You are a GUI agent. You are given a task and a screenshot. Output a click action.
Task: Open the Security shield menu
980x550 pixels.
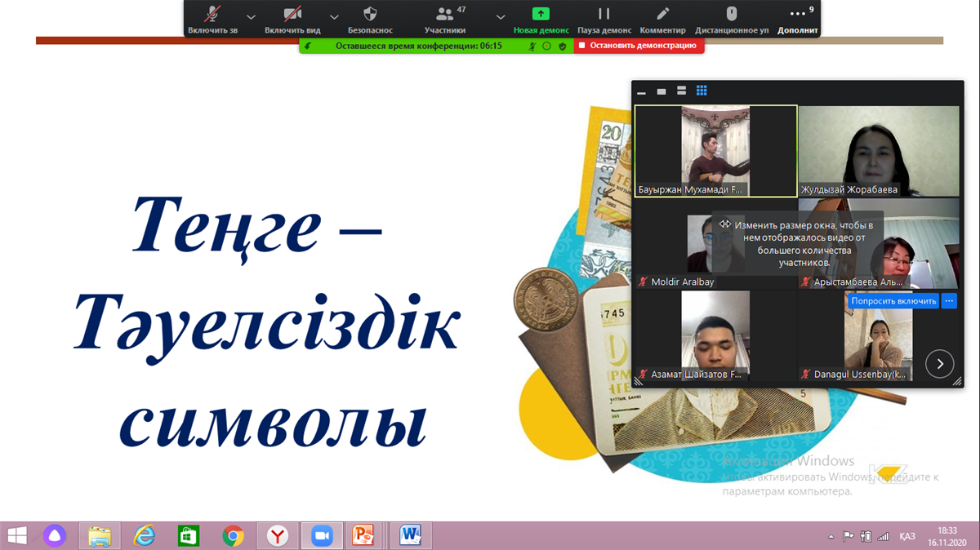click(x=370, y=18)
